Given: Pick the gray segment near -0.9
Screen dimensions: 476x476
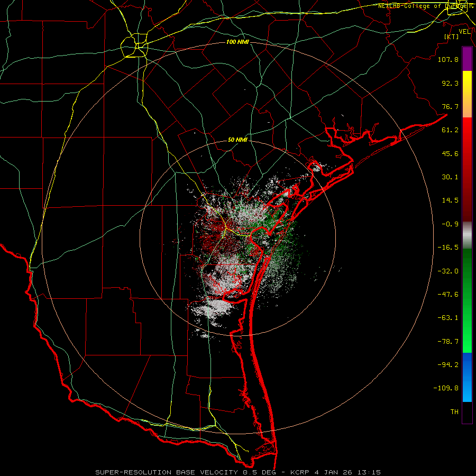Looking at the screenshot, I should pyautogui.click(x=467, y=235).
